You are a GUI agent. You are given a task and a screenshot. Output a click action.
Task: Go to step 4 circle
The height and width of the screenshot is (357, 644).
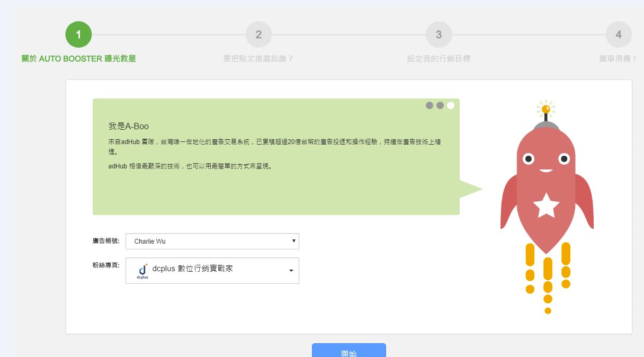pos(619,34)
